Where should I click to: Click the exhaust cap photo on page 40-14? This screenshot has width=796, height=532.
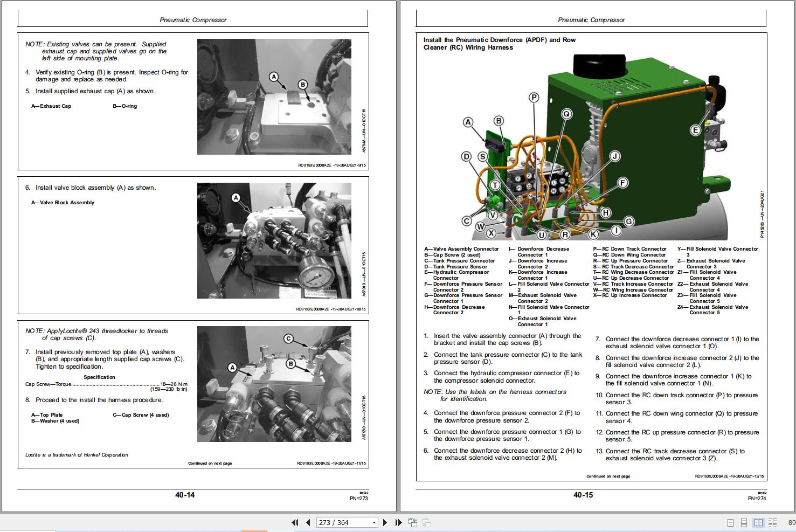[x=274, y=96]
